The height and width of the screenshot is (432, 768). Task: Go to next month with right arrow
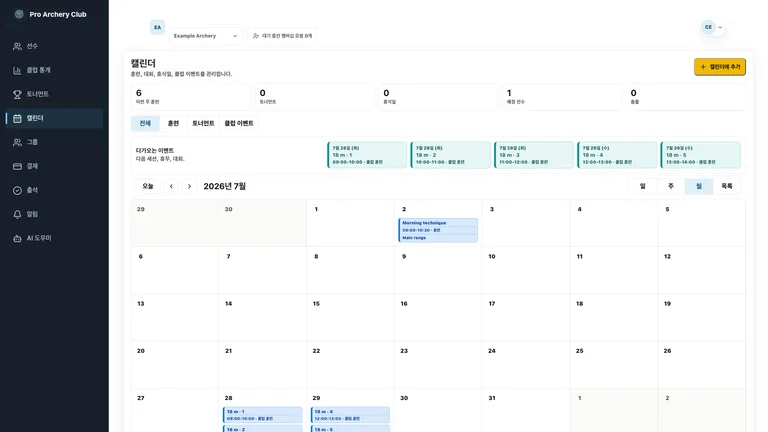click(x=189, y=186)
